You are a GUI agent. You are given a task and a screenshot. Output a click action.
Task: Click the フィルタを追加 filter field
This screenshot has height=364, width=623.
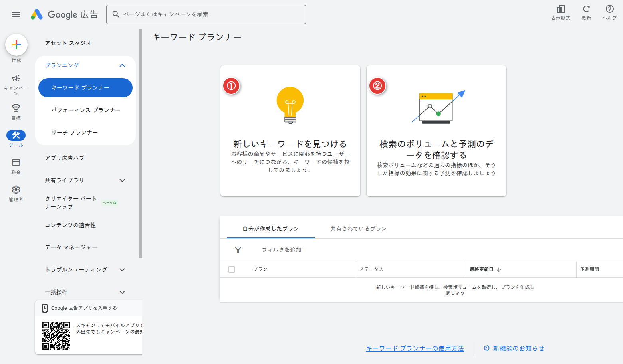point(281,250)
